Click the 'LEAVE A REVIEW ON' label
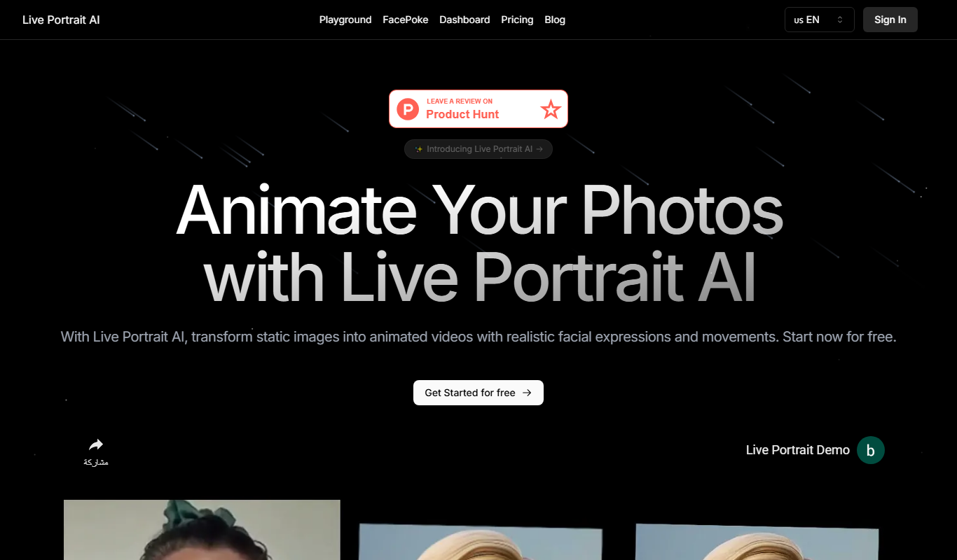This screenshot has width=957, height=560. pyautogui.click(x=460, y=101)
